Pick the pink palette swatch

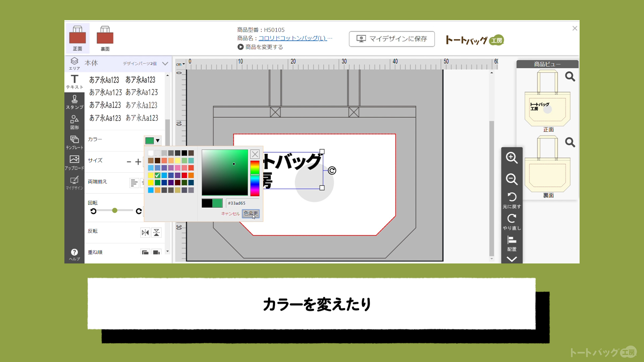tap(177, 168)
